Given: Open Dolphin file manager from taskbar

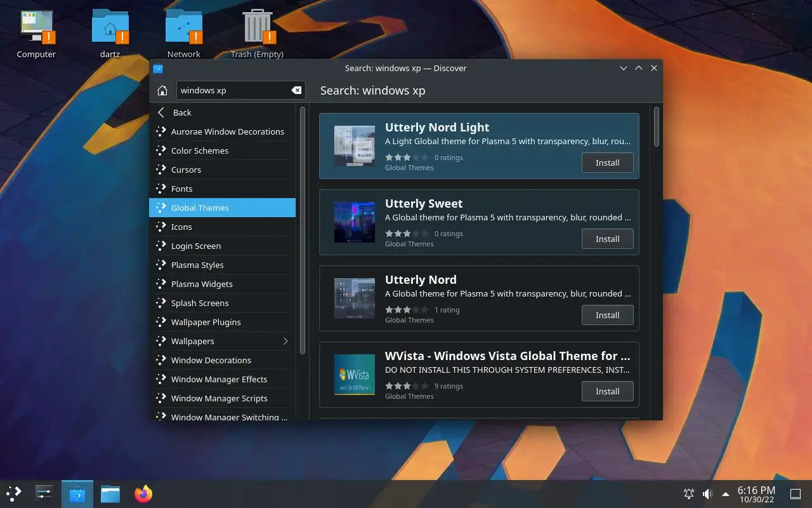Looking at the screenshot, I should point(110,493).
